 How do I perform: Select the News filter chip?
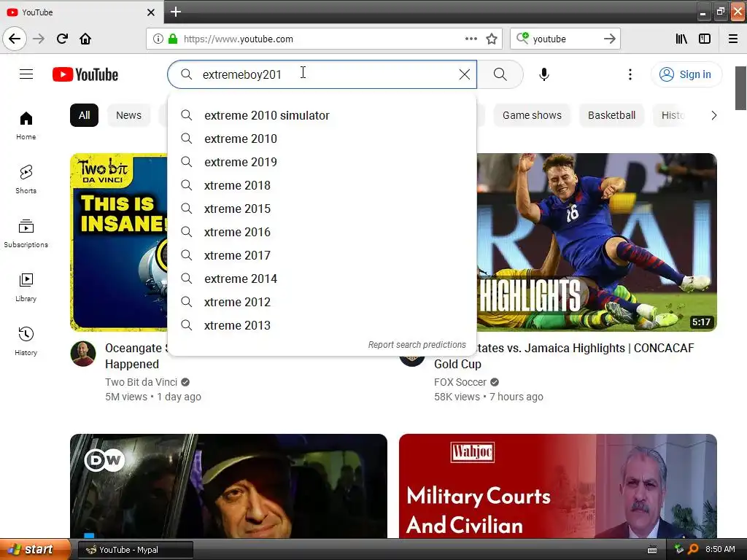tap(128, 115)
